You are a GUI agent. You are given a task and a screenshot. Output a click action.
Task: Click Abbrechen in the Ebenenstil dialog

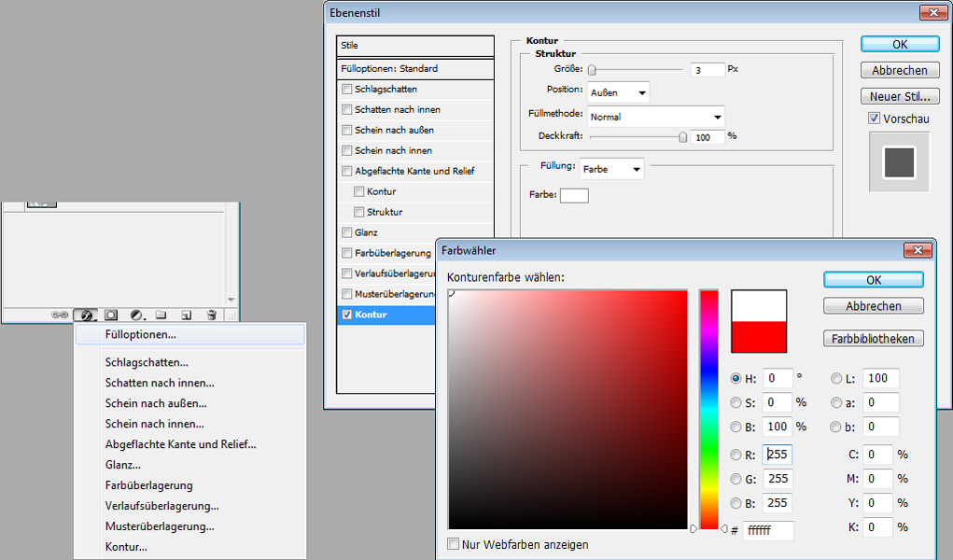900,71
